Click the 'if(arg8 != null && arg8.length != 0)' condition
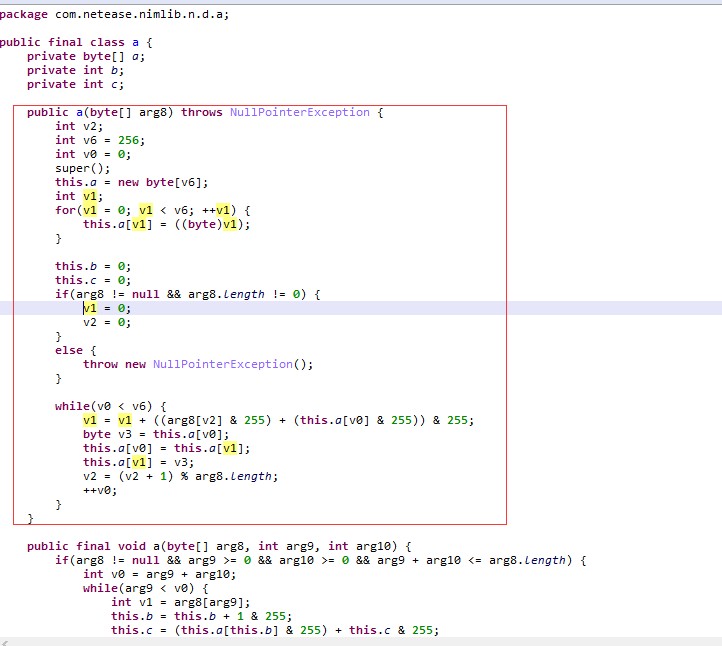722x646 pixels. [187, 294]
